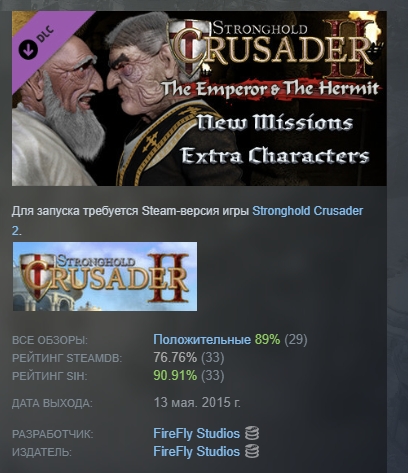Click the (29) review count
Image resolution: width=408 pixels, height=473 pixels.
coord(296,340)
